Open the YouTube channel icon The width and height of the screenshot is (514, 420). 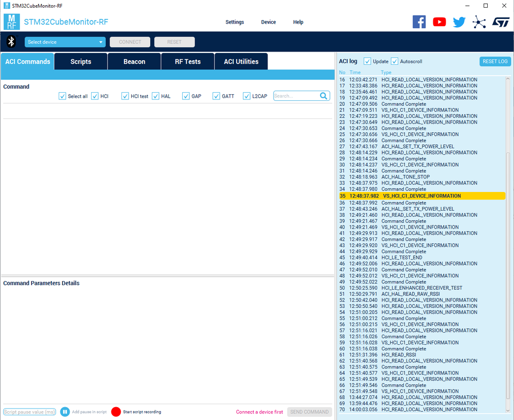[439, 22]
